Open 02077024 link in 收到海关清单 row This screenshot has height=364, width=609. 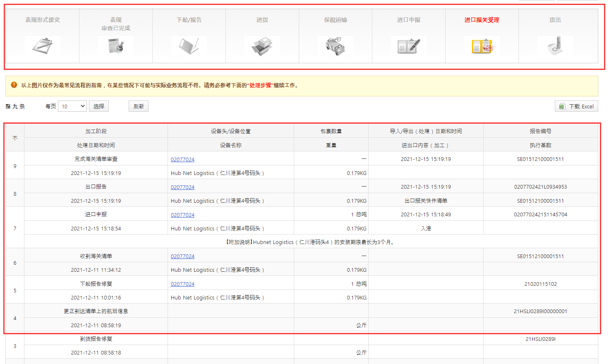click(182, 256)
